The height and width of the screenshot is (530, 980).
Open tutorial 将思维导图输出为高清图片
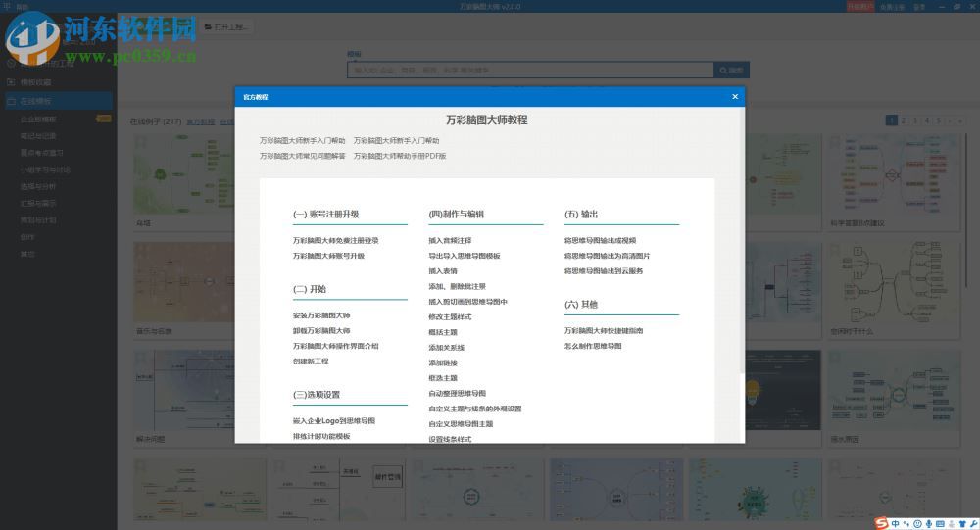pyautogui.click(x=607, y=256)
